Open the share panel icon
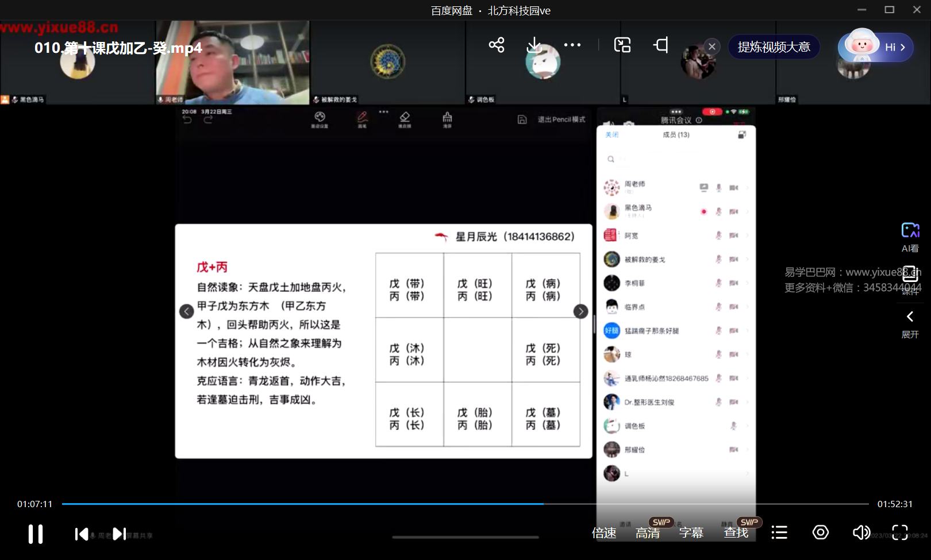Viewport: 931px width, 560px height. (496, 44)
